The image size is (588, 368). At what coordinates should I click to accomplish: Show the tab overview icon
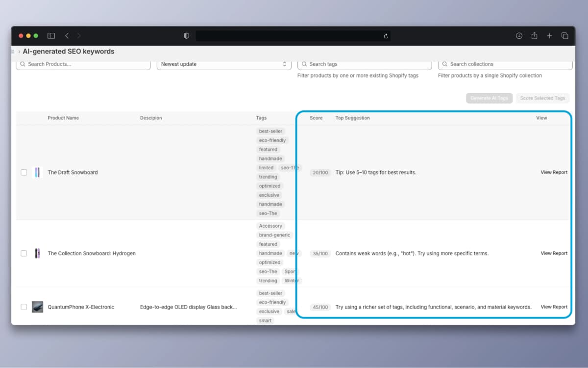564,35
